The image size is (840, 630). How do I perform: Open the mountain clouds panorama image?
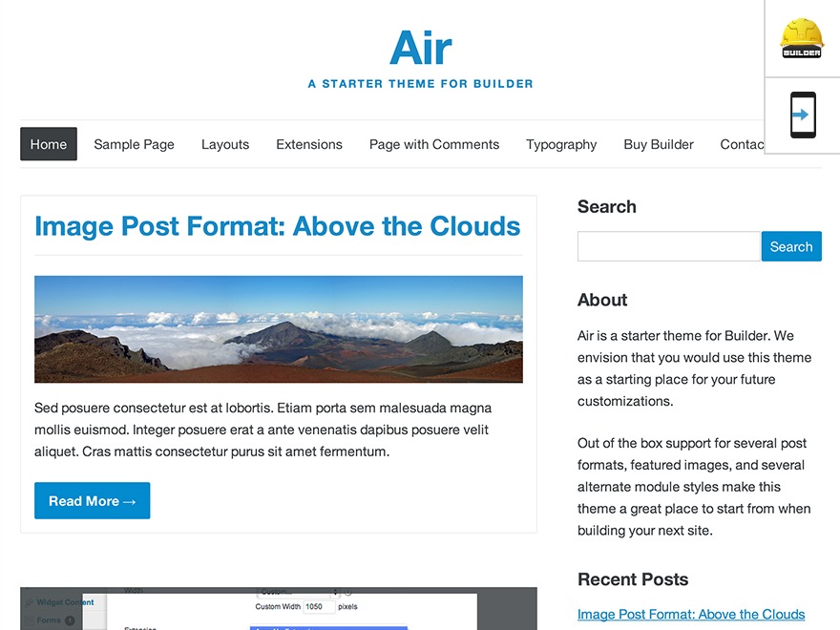(279, 329)
